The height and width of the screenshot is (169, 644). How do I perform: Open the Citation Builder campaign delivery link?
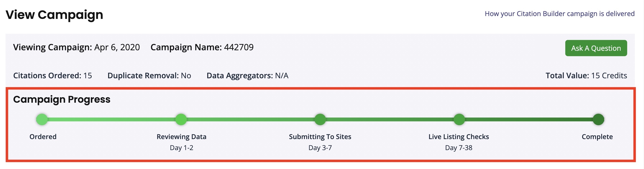[x=559, y=13]
